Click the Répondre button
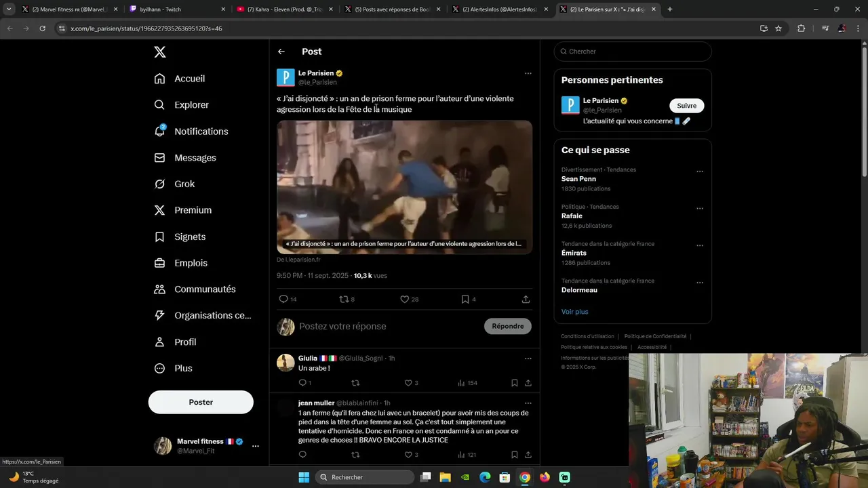Screen dimensions: 868x488 coord(508,326)
